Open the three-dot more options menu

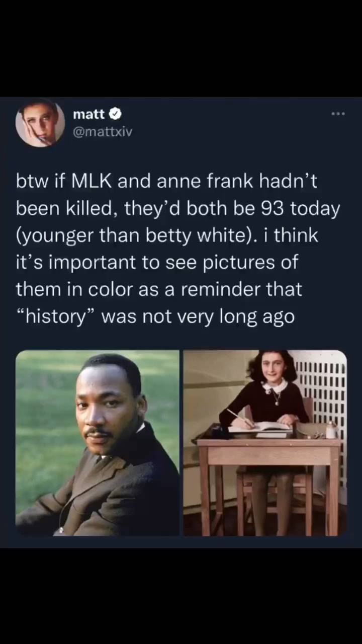[x=338, y=114]
